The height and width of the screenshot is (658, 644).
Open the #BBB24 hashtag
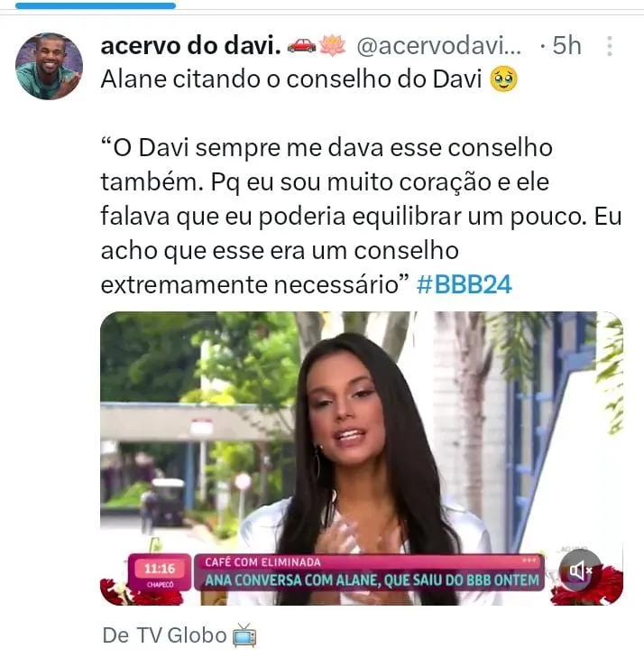click(x=465, y=285)
